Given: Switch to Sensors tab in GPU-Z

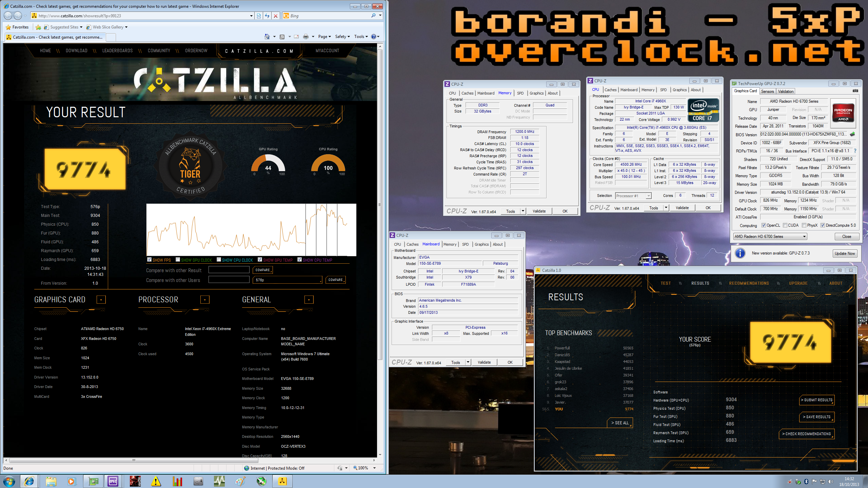Looking at the screenshot, I should [x=767, y=91].
